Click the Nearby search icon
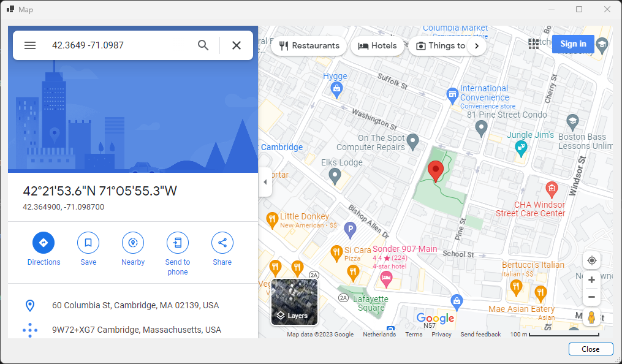This screenshot has width=622, height=364. tap(132, 243)
